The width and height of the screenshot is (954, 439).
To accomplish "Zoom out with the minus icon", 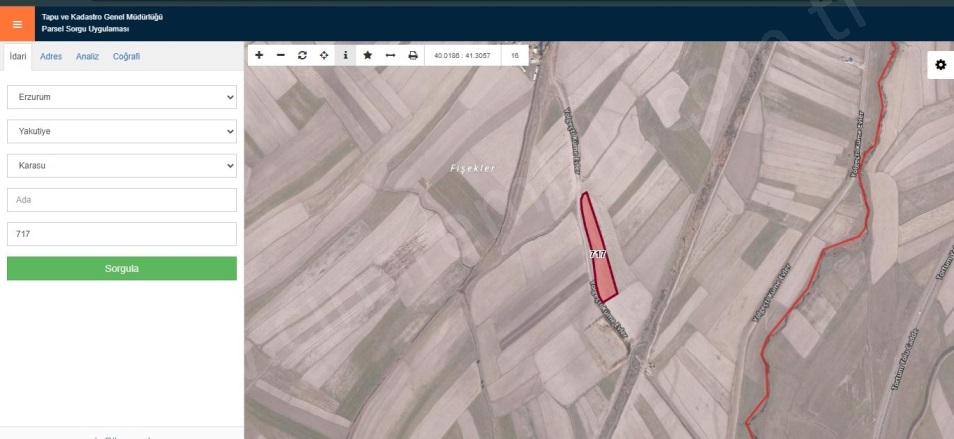I will pyautogui.click(x=281, y=56).
